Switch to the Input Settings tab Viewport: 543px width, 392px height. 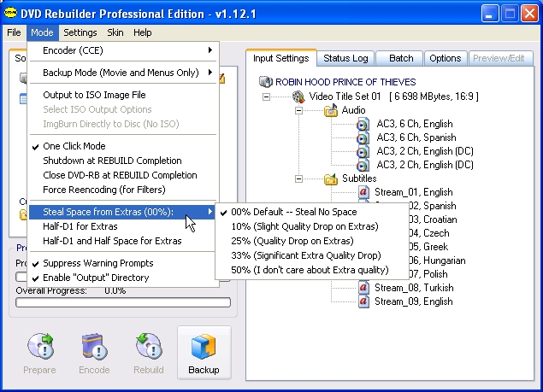(x=280, y=58)
